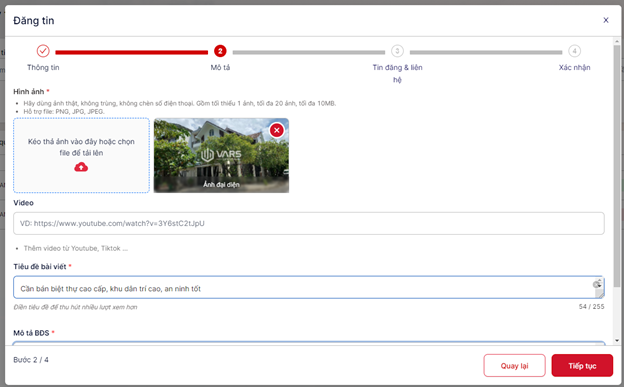This screenshot has width=624, height=387.
Task: Click the scrollbar down arrow
Action: (617, 340)
